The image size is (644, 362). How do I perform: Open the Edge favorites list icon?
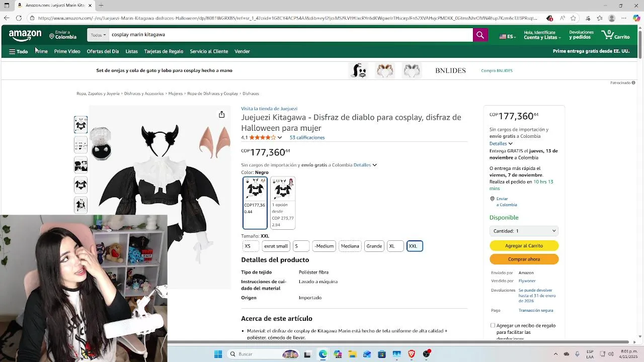pyautogui.click(x=600, y=18)
